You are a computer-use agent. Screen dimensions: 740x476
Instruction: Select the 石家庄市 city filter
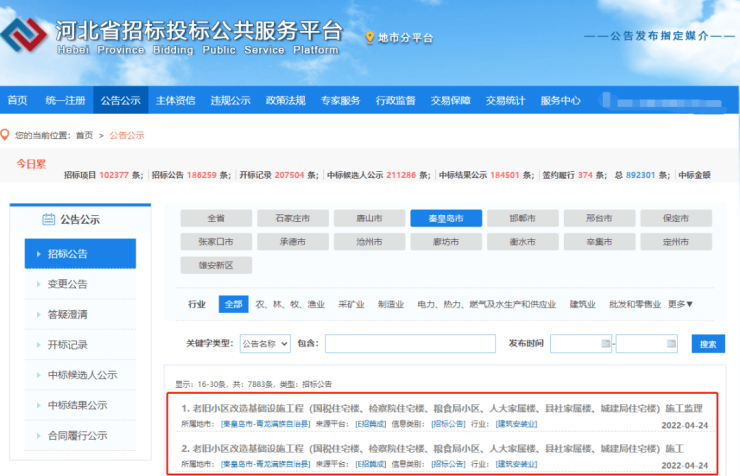click(x=284, y=218)
